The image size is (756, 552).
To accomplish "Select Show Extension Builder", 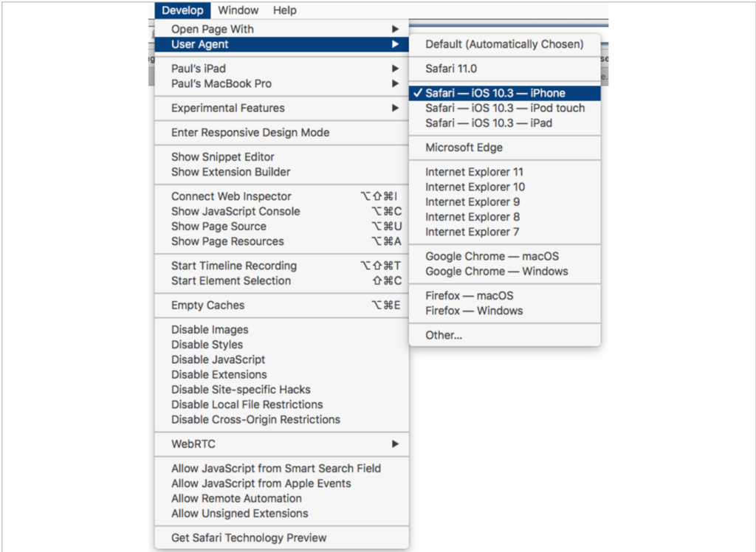I will click(281, 172).
